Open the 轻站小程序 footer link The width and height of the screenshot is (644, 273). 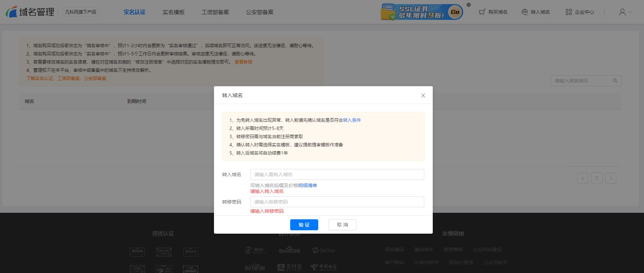click(x=461, y=262)
